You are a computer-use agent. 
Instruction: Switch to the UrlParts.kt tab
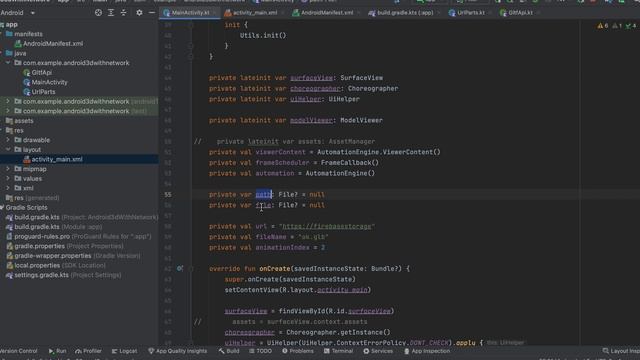tap(470, 13)
